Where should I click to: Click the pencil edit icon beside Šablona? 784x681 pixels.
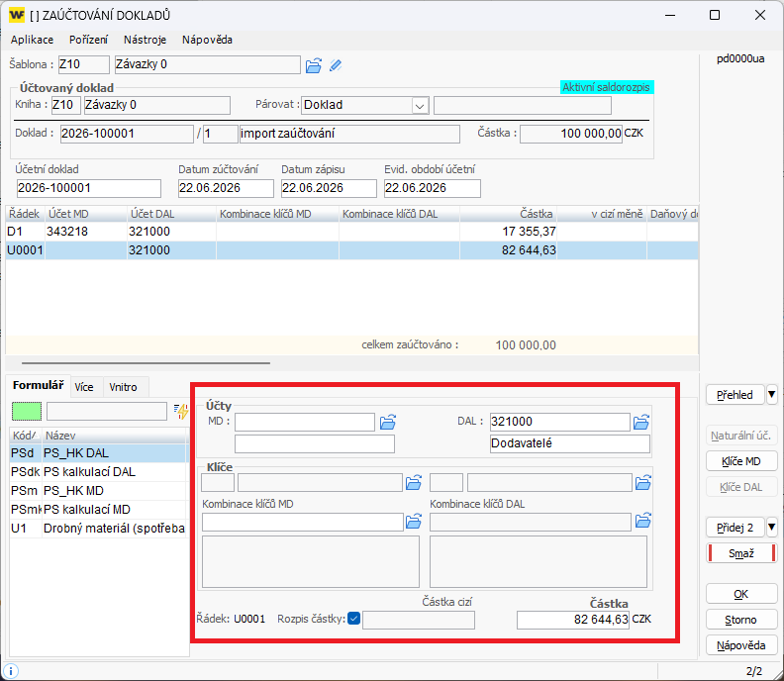336,65
